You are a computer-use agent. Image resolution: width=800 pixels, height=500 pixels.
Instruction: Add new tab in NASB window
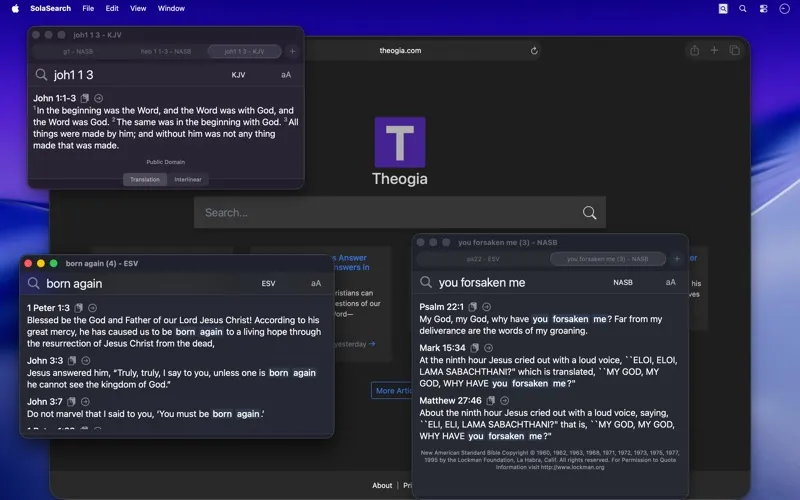point(677,259)
